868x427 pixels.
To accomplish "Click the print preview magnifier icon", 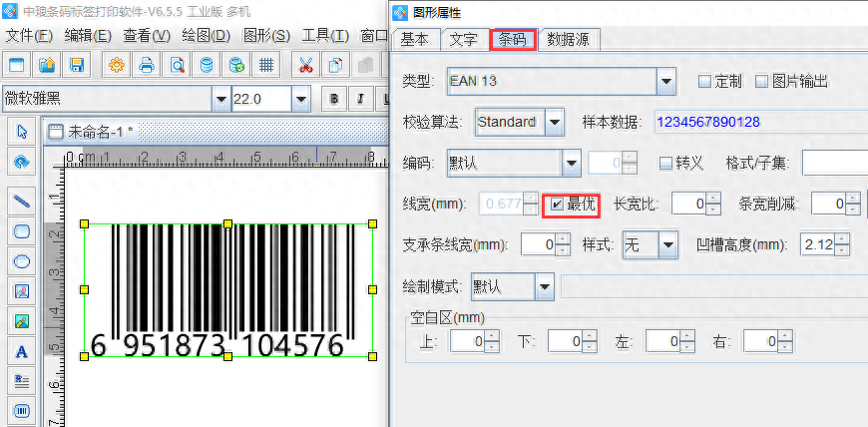I will (177, 66).
